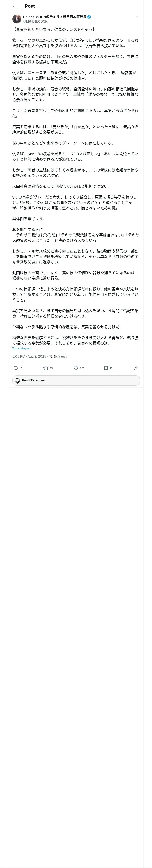
Task: Open Colonel SHUN's profile avatar
Action: pos(17,19)
